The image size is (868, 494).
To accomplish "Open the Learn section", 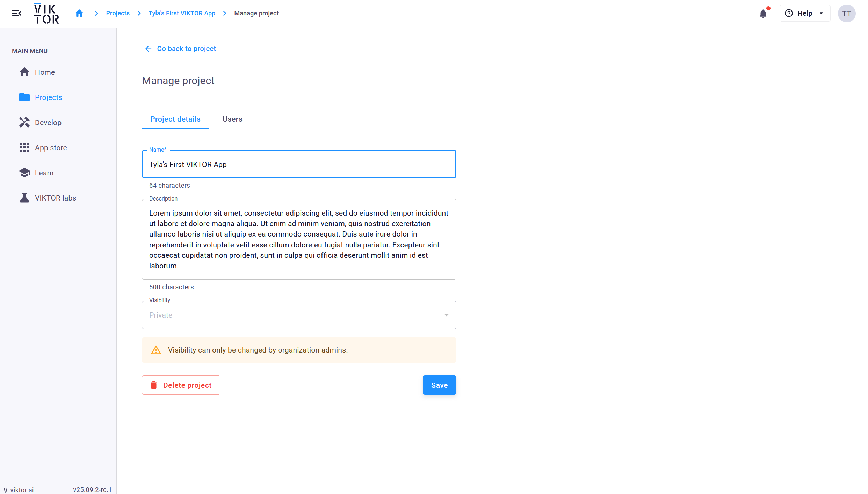I will point(44,173).
